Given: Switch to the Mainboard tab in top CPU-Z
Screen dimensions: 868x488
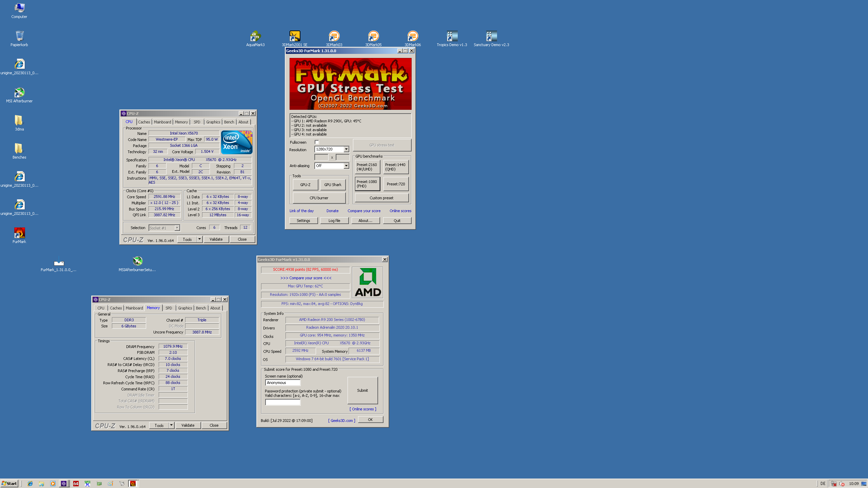Looking at the screenshot, I should [162, 122].
